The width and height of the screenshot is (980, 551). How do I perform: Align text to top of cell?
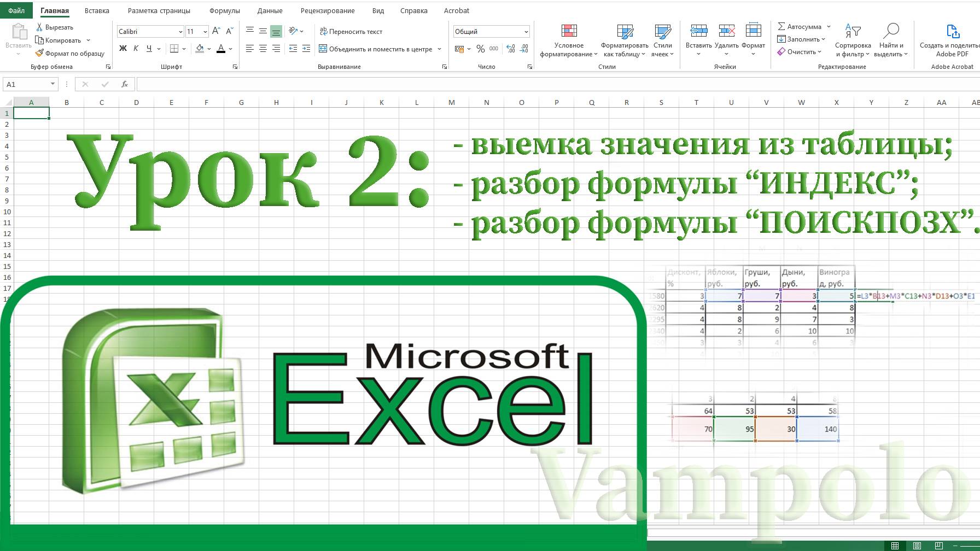(250, 31)
